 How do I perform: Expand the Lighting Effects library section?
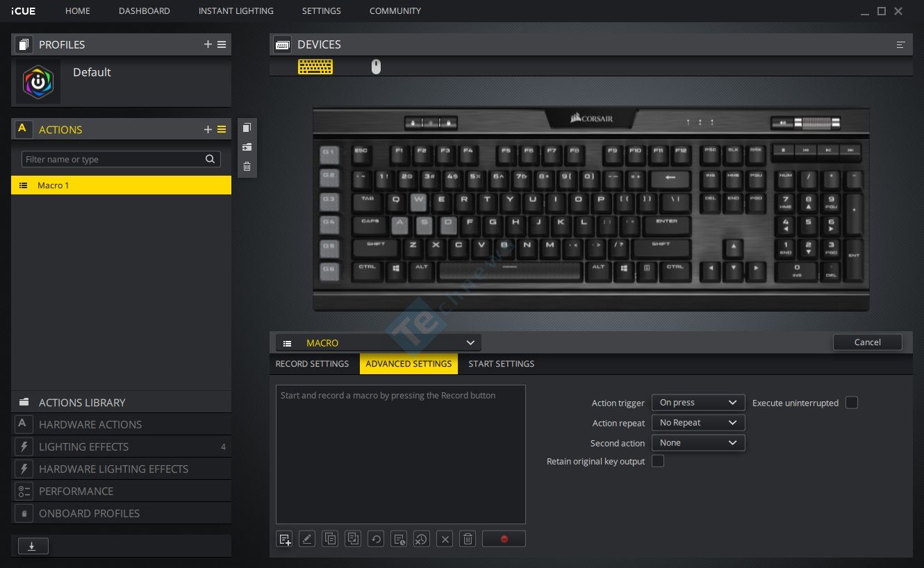click(121, 446)
